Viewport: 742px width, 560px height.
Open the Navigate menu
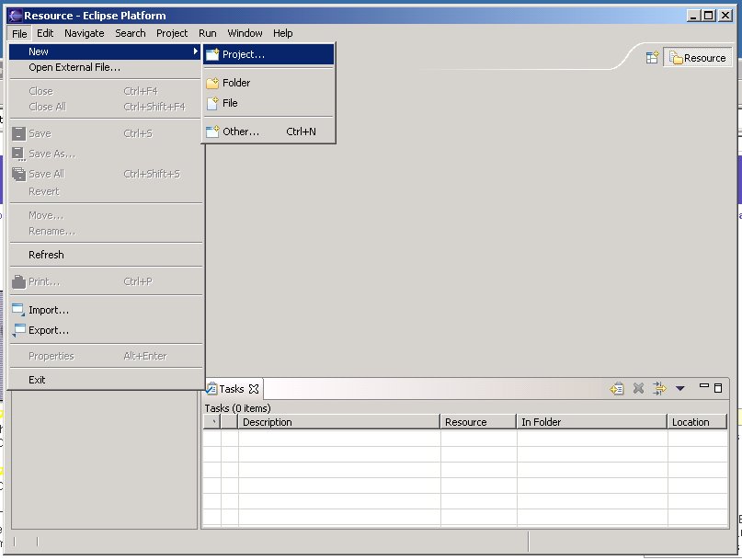coord(85,33)
